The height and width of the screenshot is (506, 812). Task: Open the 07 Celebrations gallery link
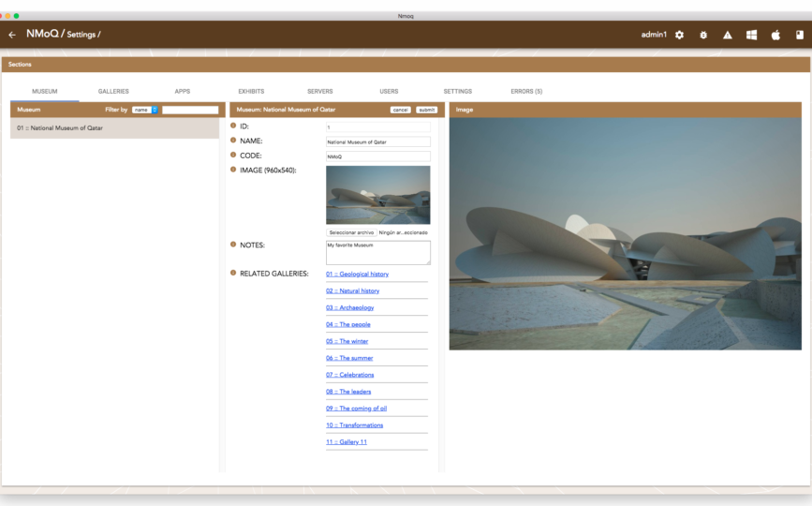click(x=350, y=375)
